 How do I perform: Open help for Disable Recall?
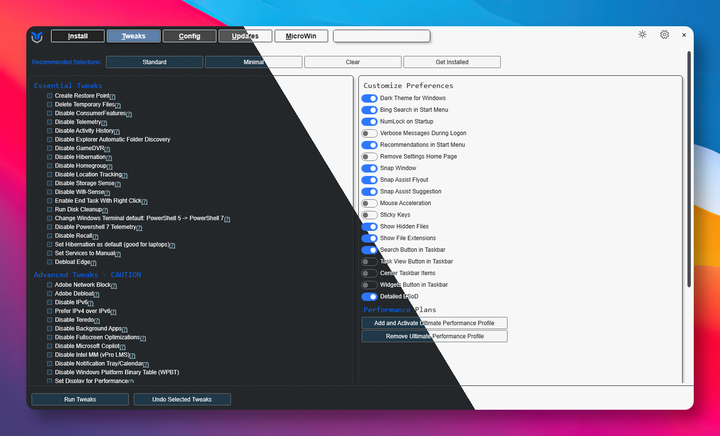(x=96, y=236)
